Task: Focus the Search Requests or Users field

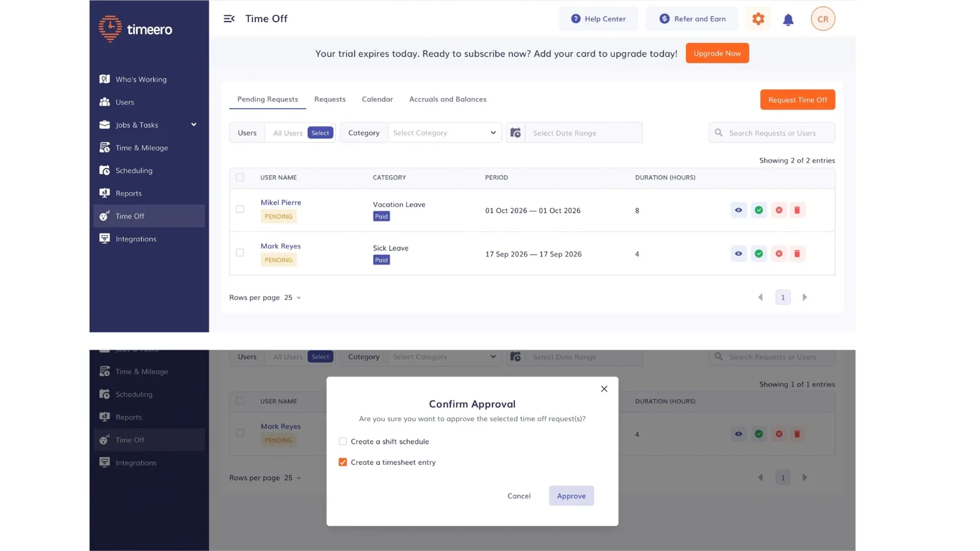Action: click(772, 133)
